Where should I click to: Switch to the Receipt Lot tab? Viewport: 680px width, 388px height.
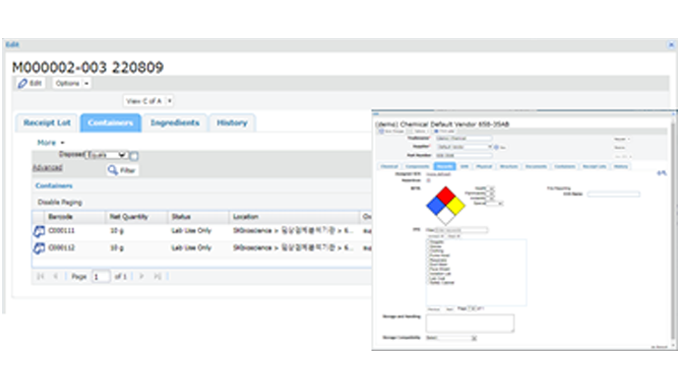tap(47, 123)
